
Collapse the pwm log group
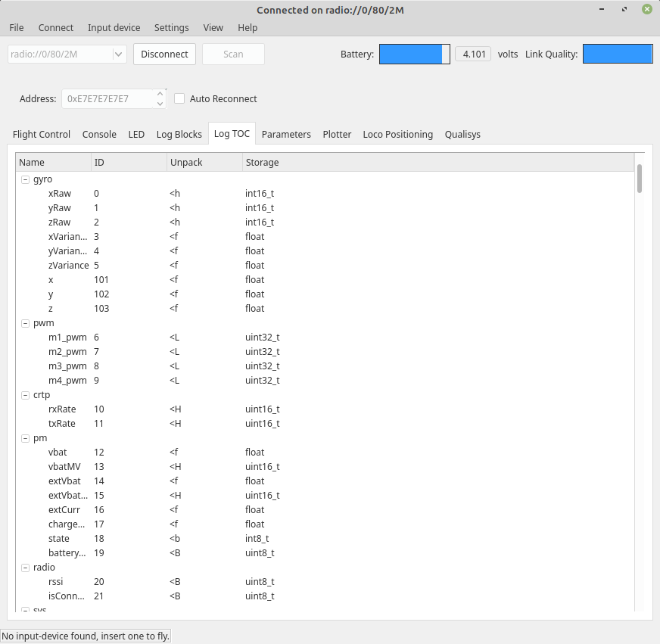pos(25,323)
